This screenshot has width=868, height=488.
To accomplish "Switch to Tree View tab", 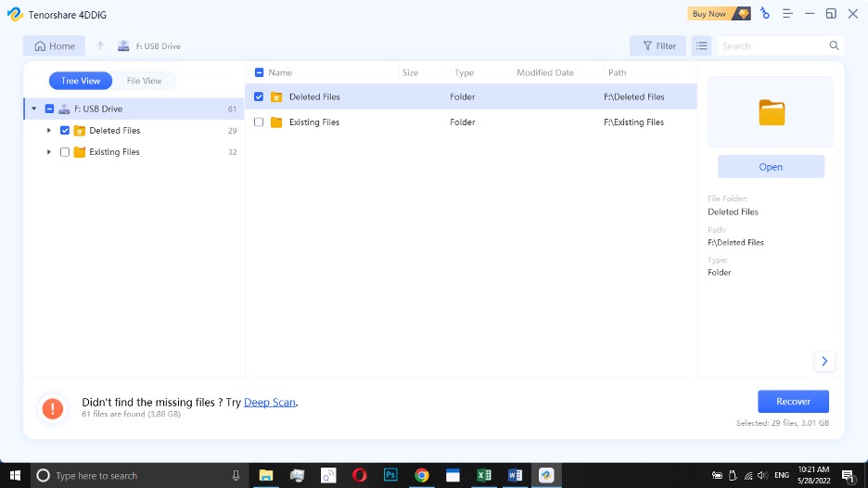I will (81, 81).
